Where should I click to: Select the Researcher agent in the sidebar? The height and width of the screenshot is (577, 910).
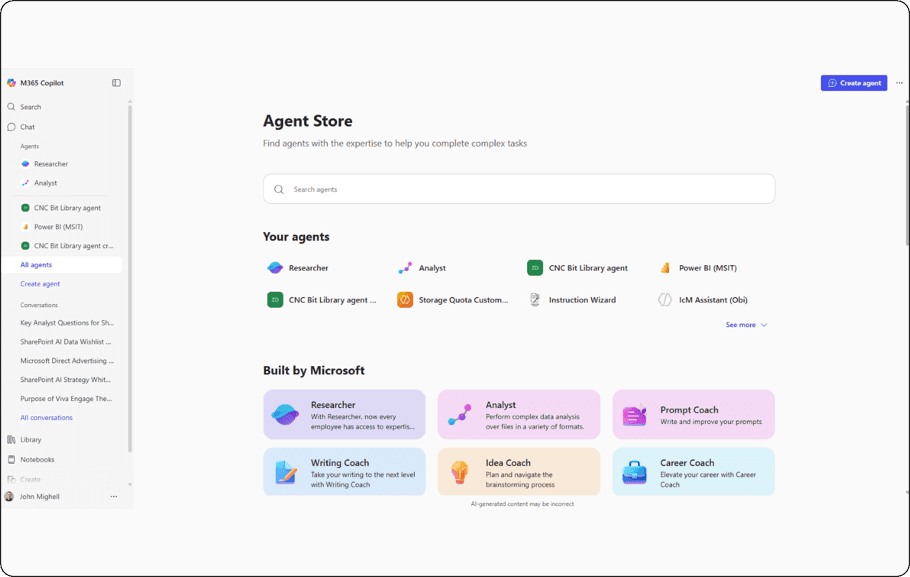[45, 163]
